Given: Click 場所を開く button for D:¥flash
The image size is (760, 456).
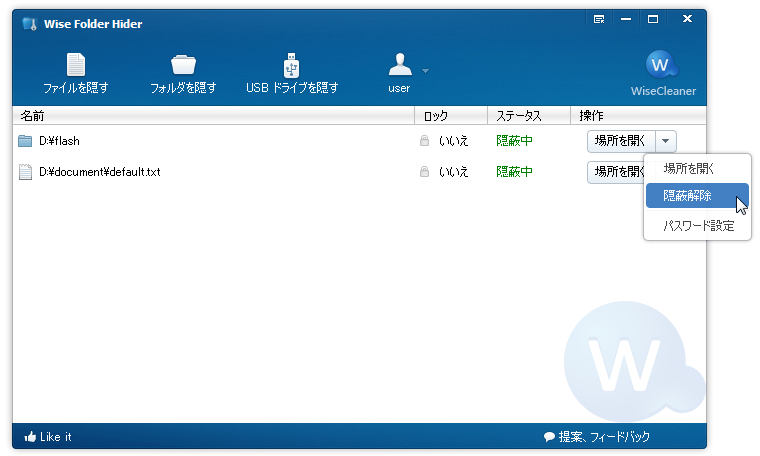Looking at the screenshot, I should click(621, 141).
